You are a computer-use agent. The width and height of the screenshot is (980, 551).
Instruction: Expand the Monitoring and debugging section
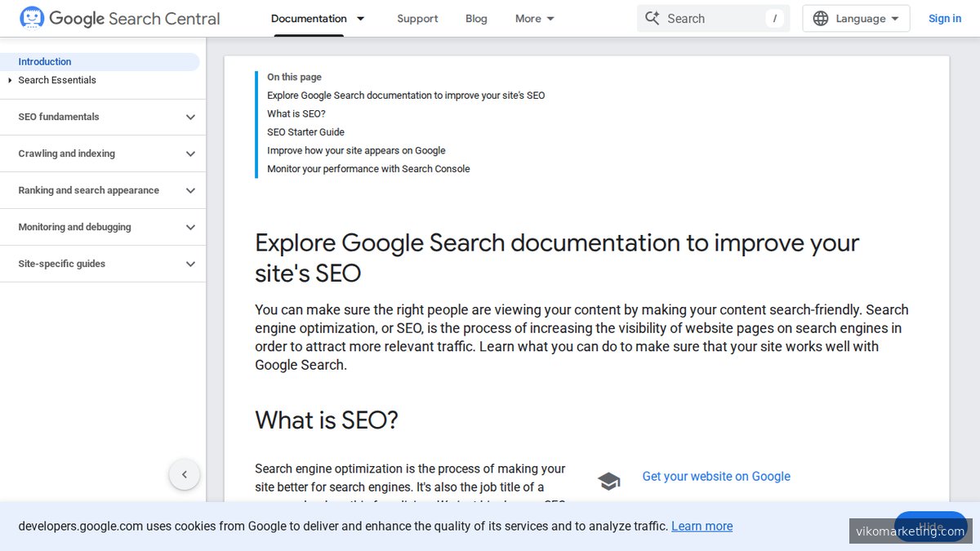[189, 227]
